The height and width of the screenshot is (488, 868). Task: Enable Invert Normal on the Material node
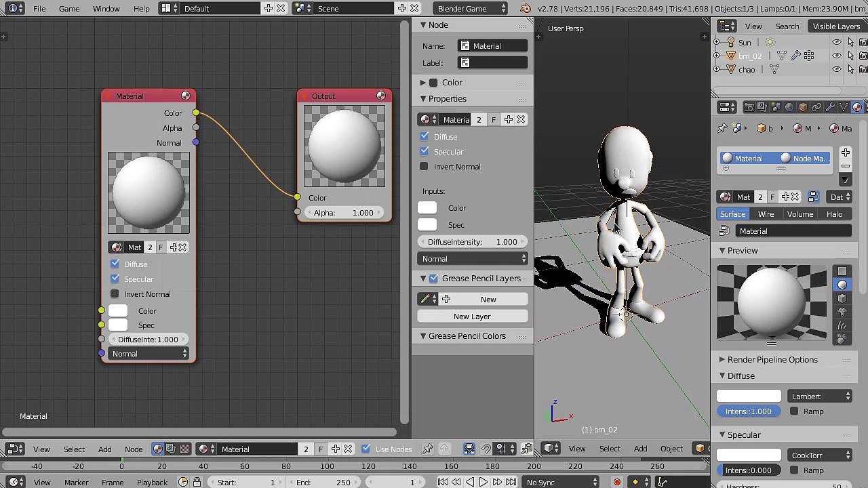[115, 293]
